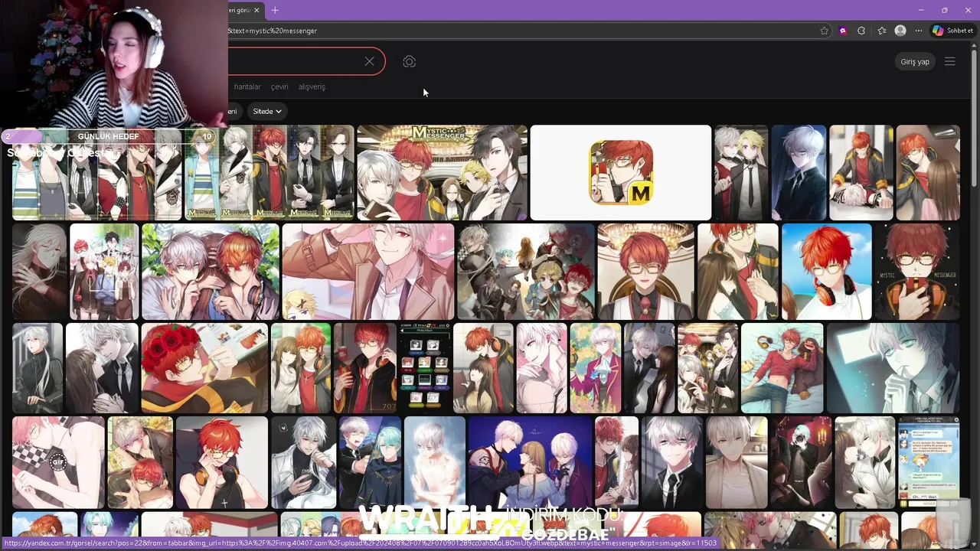Open the purple extension icon in toolbar
This screenshot has height=551, width=980.
tap(843, 31)
